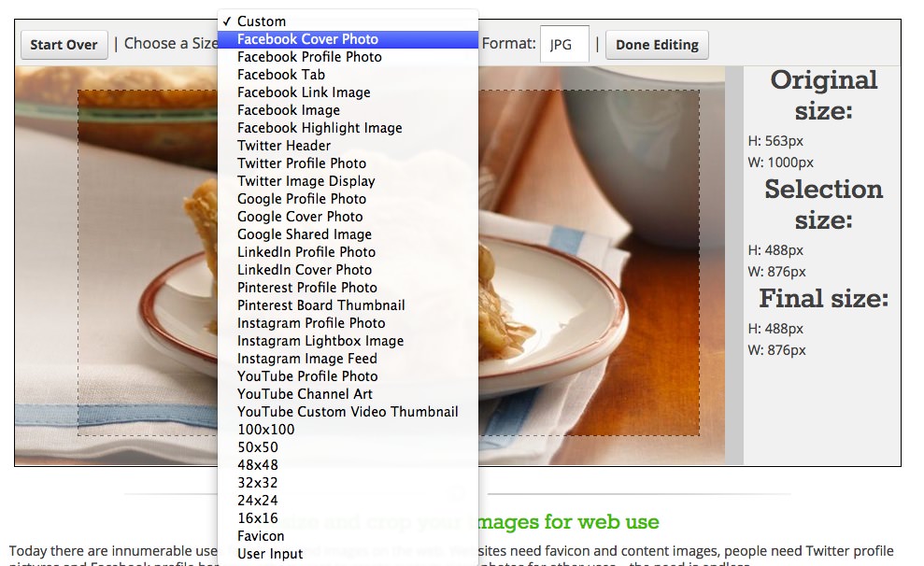The width and height of the screenshot is (924, 566).
Task: Choose User Input from the size list
Action: coord(270,553)
